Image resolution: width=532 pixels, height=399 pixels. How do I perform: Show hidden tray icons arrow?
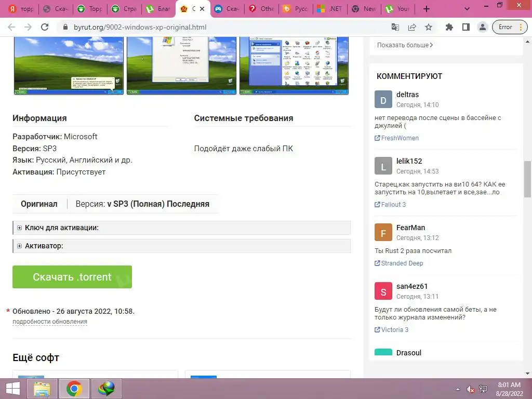458,389
